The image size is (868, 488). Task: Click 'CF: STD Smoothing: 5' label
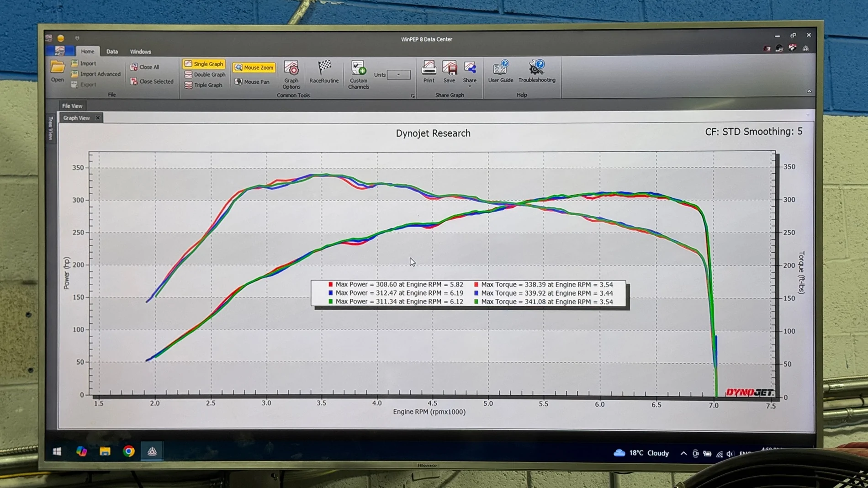[x=753, y=132]
